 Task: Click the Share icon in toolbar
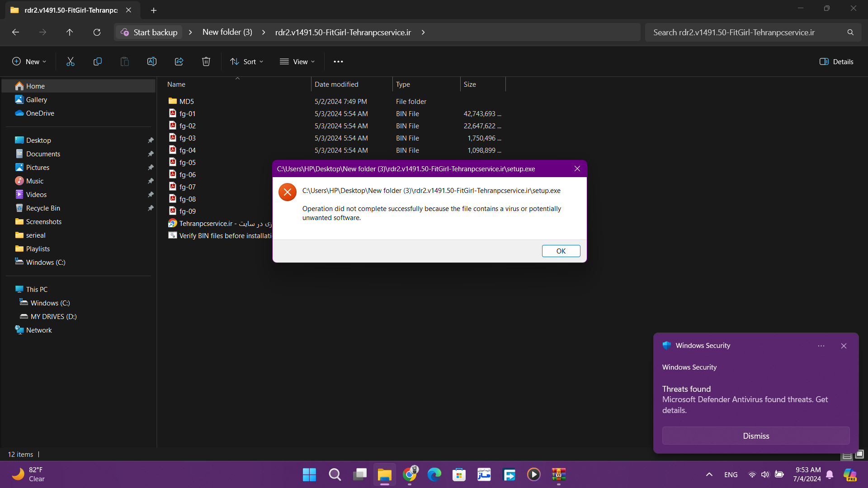click(179, 61)
